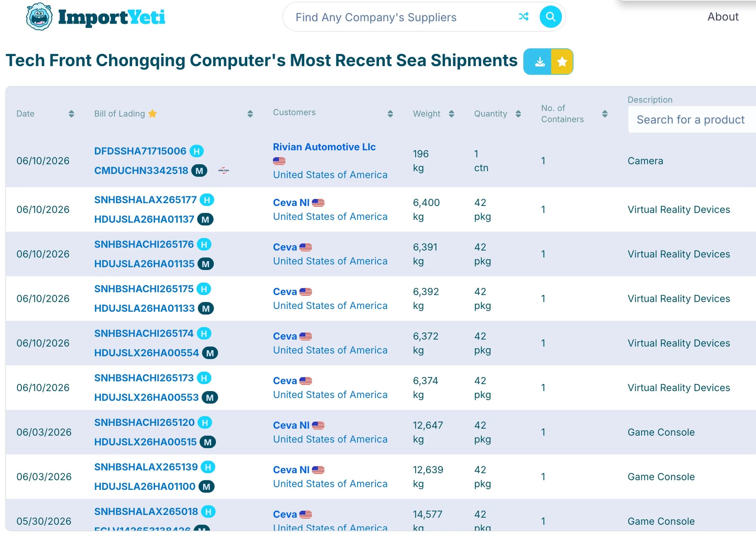Sort the Customers column
Viewport: 756px width, 540px height.
390,114
